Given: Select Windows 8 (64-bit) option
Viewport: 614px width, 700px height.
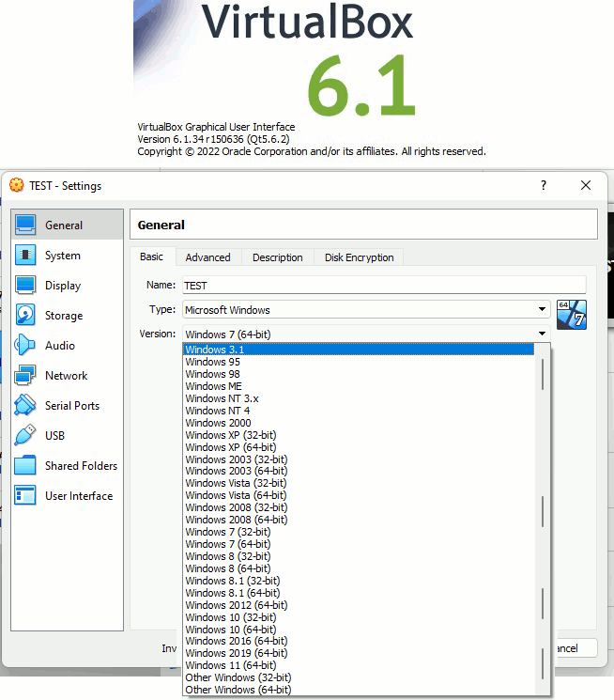Looking at the screenshot, I should [x=359, y=568].
